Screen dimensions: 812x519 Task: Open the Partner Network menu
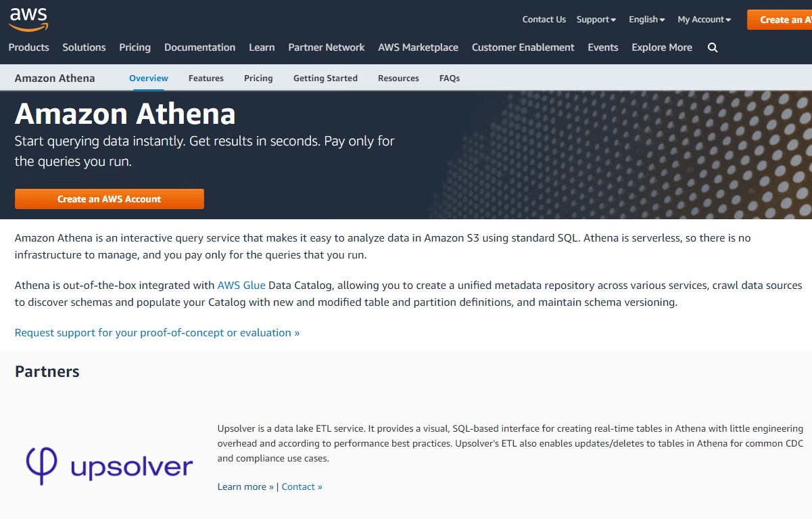coord(327,47)
